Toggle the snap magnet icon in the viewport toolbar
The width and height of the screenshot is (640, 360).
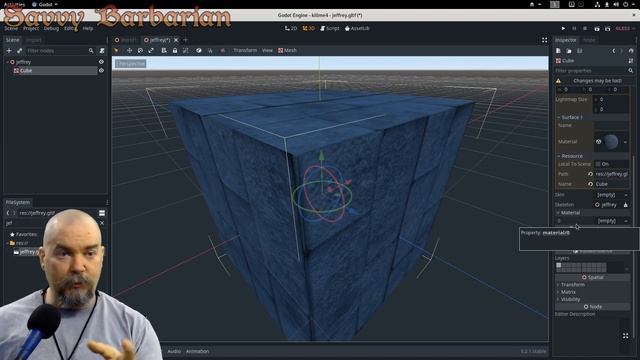(211, 50)
